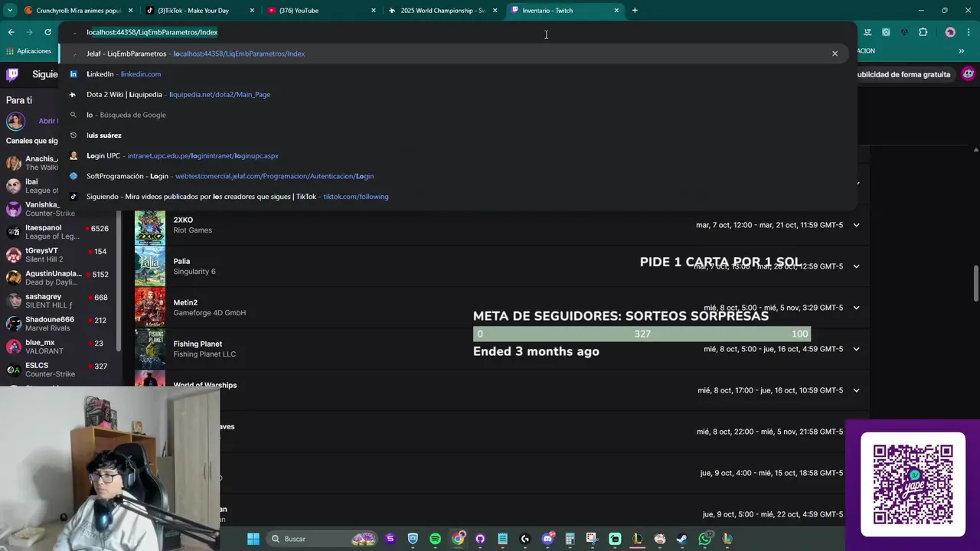Expand the 2XKO campaign row
The height and width of the screenshot is (551, 980).
(x=856, y=225)
